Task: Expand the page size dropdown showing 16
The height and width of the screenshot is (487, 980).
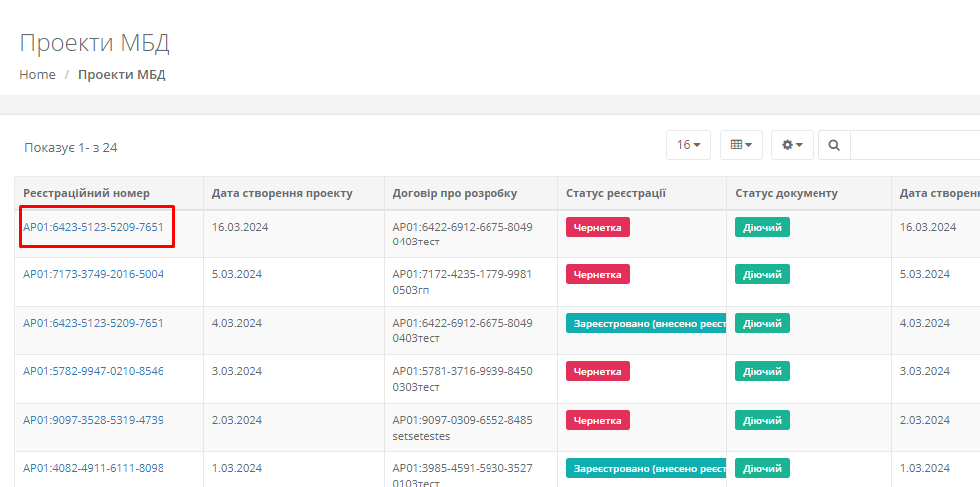Action: 688,145
